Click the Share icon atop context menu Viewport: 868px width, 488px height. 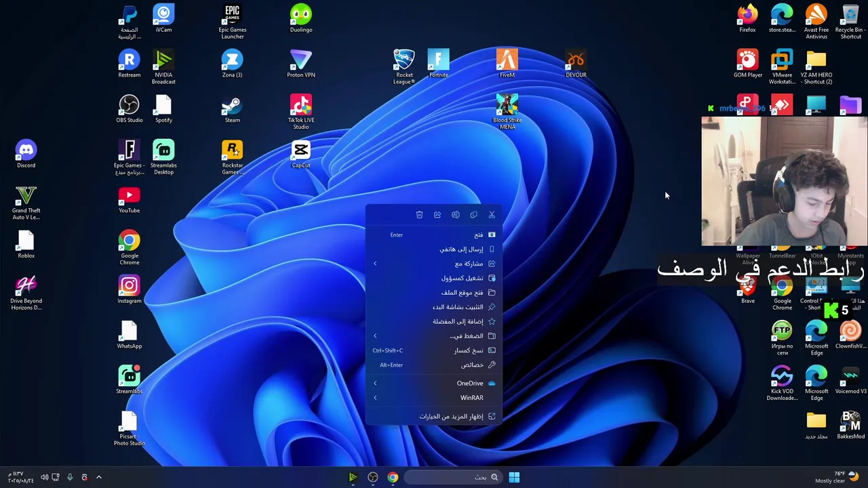pos(437,215)
